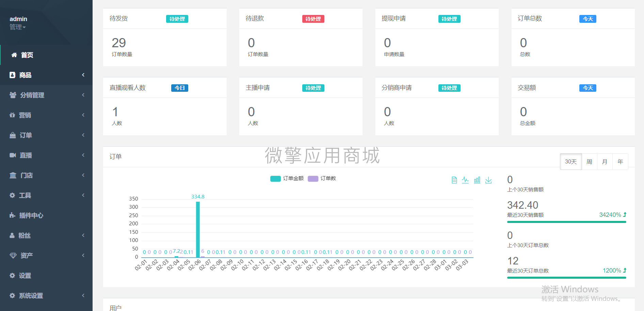Select the 周 range tab

pyautogui.click(x=589, y=162)
